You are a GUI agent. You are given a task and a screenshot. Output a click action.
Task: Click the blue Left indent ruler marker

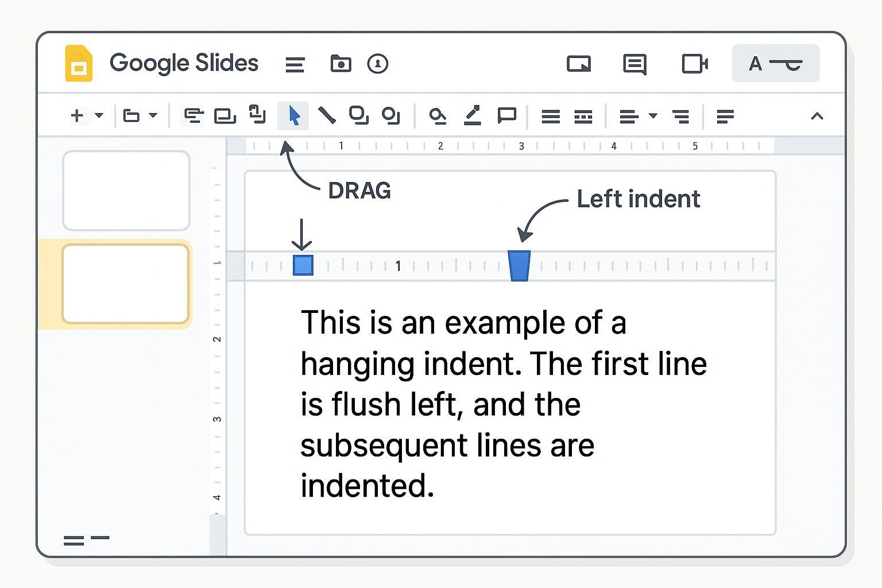tap(519, 266)
